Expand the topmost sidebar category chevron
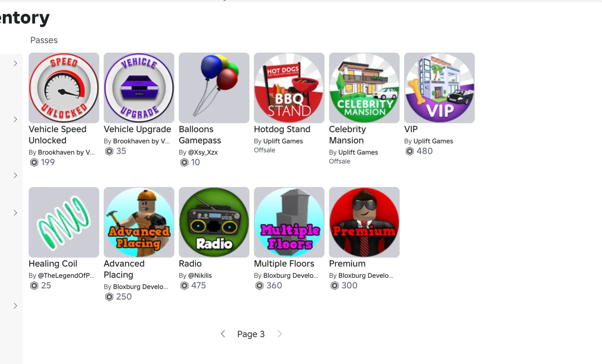Image resolution: width=602 pixels, height=364 pixels. tap(15, 63)
